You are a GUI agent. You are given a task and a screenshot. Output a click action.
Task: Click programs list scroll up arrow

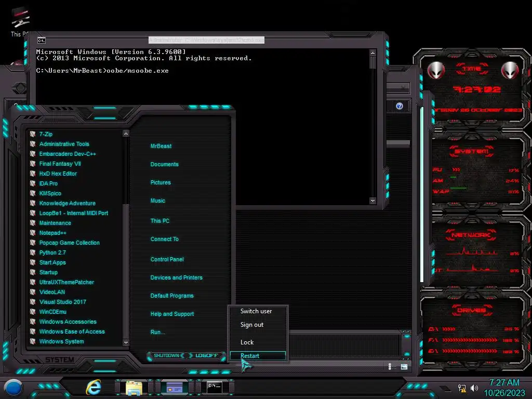[x=126, y=134]
